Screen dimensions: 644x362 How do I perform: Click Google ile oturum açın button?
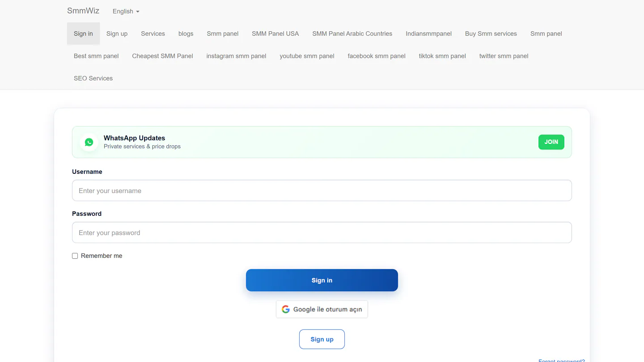point(322,309)
